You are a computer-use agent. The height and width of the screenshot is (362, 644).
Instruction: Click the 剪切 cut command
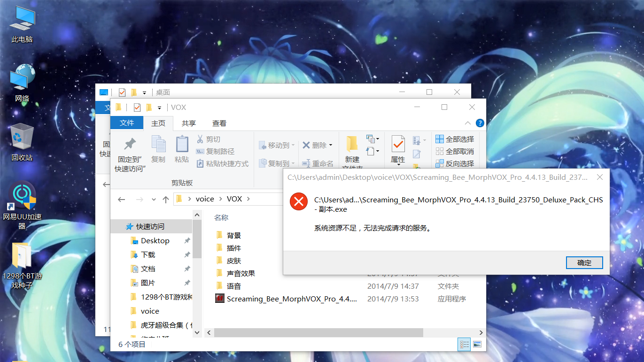[208, 139]
